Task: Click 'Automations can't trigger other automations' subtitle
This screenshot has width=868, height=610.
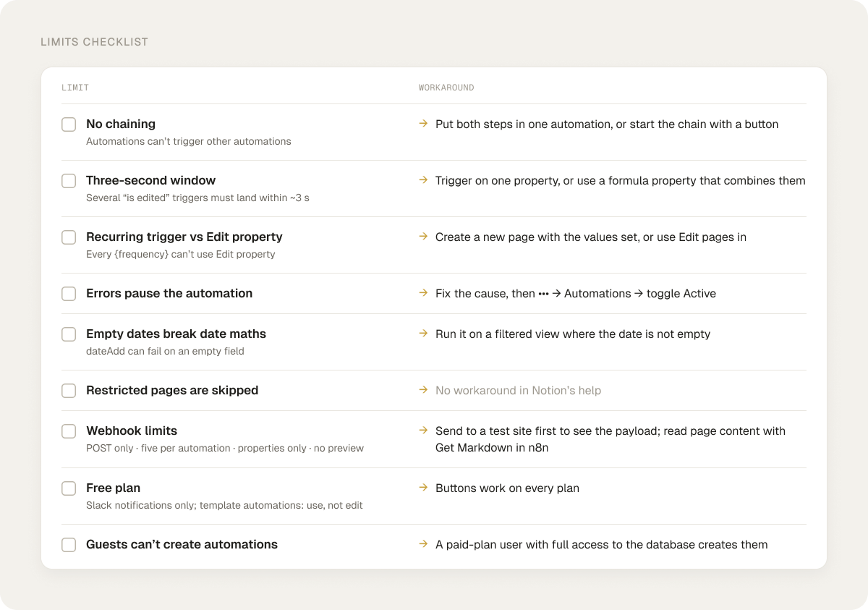Action: [189, 141]
